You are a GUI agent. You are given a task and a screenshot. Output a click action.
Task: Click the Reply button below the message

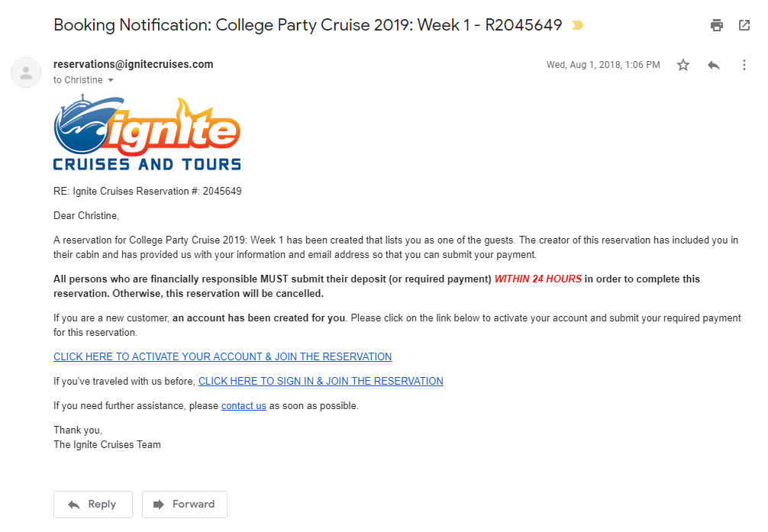click(93, 504)
